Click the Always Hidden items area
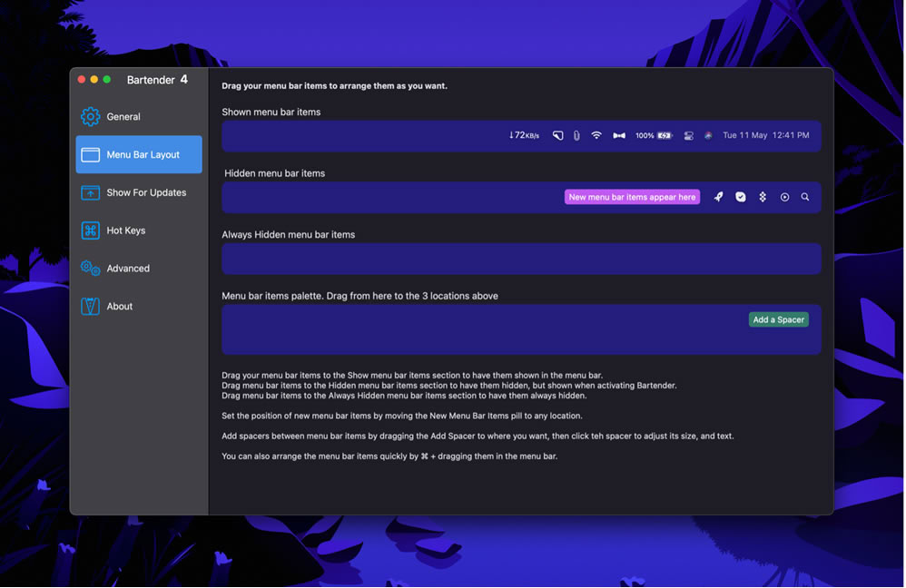The image size is (906, 588). pyautogui.click(x=521, y=259)
